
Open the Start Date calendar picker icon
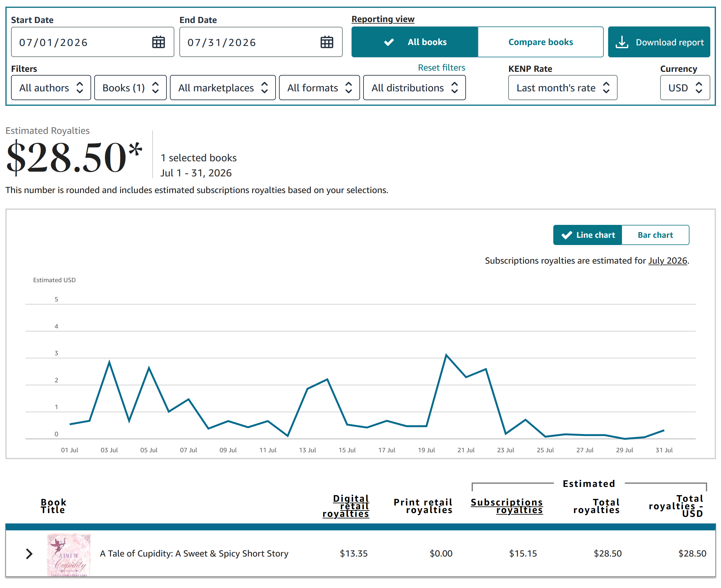click(158, 42)
